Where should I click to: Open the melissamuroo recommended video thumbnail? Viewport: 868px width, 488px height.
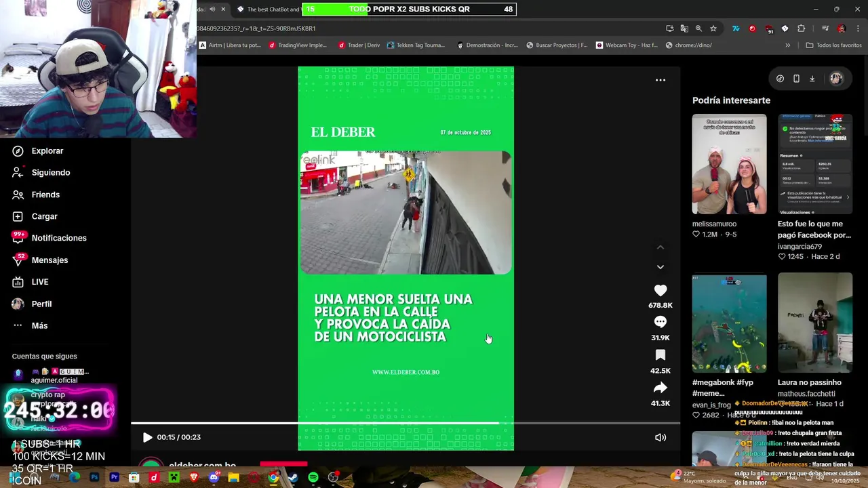pos(729,164)
